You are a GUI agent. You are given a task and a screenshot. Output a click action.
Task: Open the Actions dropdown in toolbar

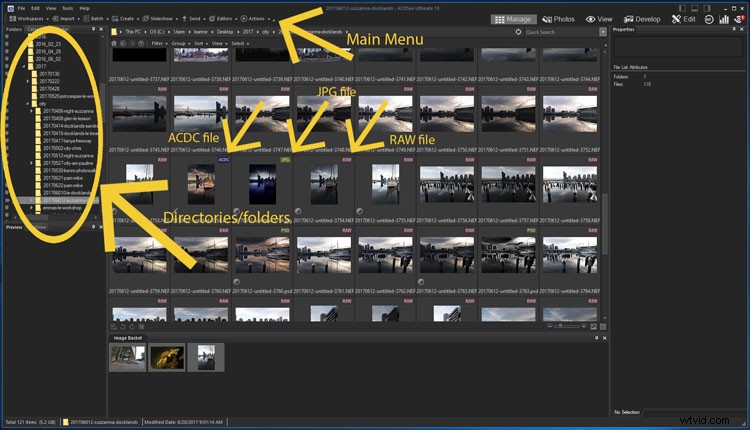(254, 19)
